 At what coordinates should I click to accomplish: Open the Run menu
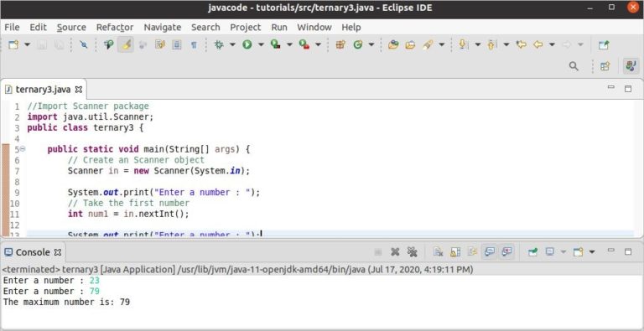point(279,27)
